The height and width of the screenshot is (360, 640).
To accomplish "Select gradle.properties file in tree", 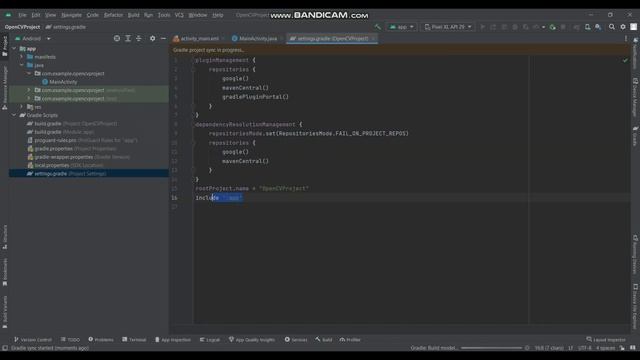I will pyautogui.click(x=72, y=149).
